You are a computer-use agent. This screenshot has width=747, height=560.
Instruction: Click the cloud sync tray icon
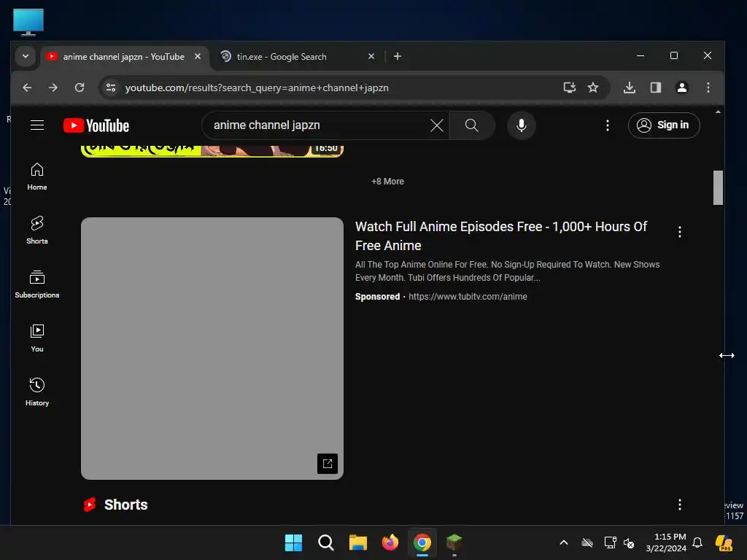(x=587, y=542)
